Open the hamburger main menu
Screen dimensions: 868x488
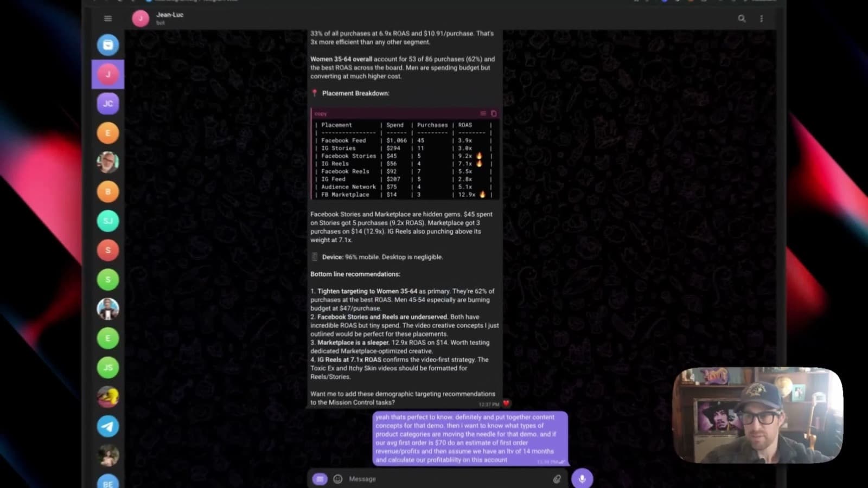(x=108, y=18)
